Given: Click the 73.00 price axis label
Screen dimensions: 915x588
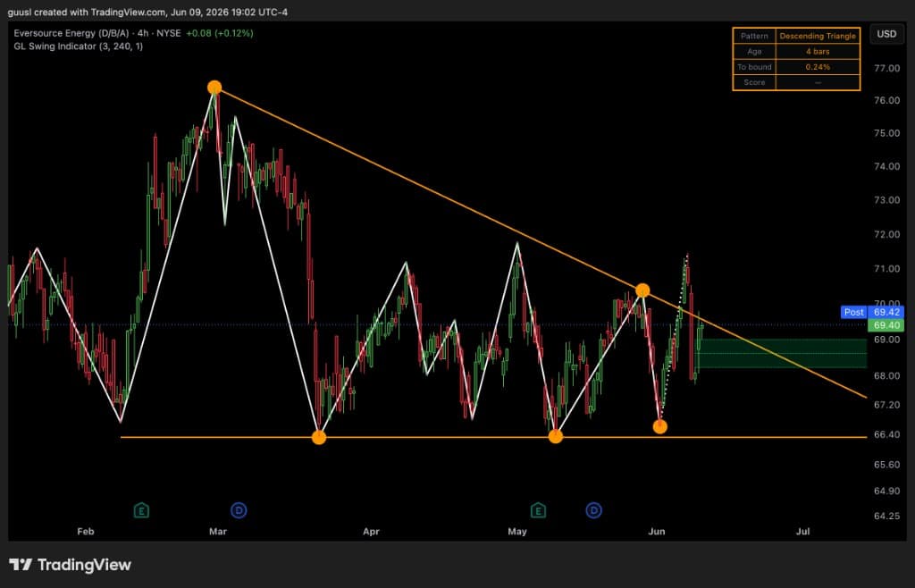Looking at the screenshot, I should click(886, 200).
